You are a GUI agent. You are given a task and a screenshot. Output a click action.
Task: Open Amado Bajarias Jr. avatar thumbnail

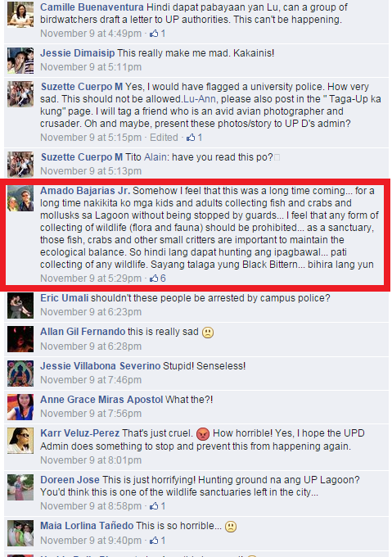tap(20, 198)
